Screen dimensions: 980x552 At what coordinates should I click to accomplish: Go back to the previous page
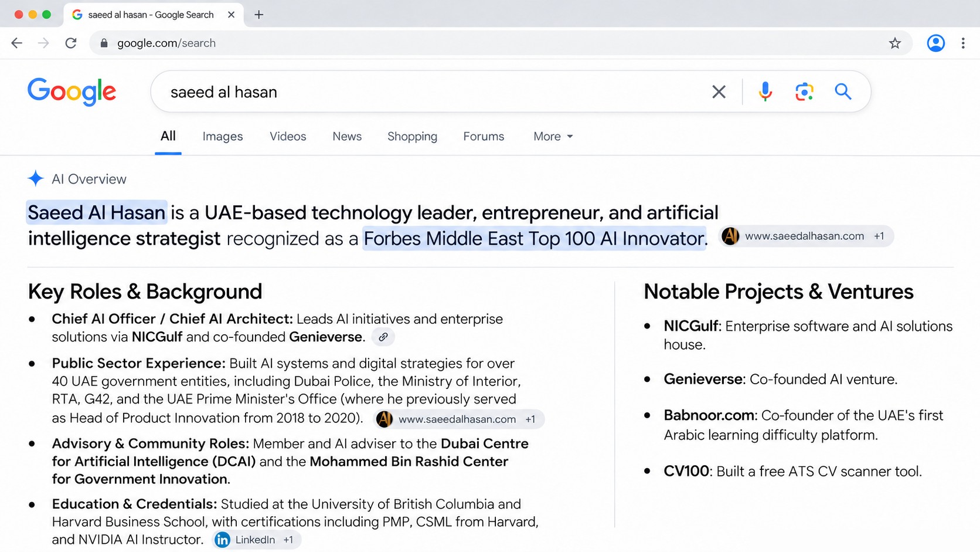17,43
